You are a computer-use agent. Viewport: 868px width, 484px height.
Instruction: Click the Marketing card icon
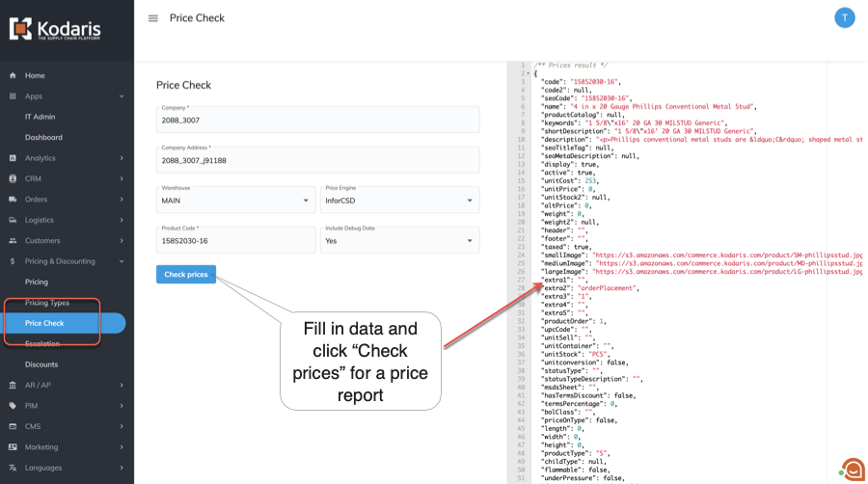tap(13, 447)
